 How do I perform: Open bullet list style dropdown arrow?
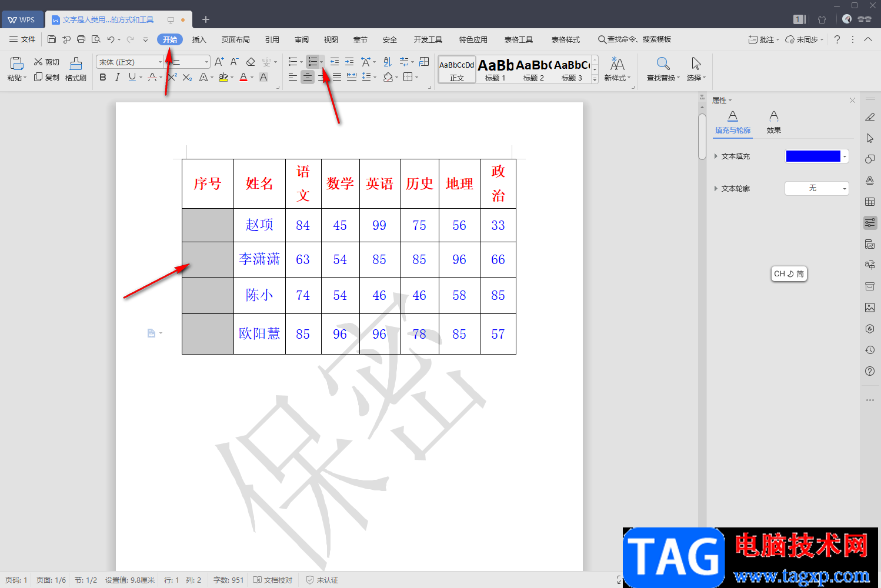point(301,62)
